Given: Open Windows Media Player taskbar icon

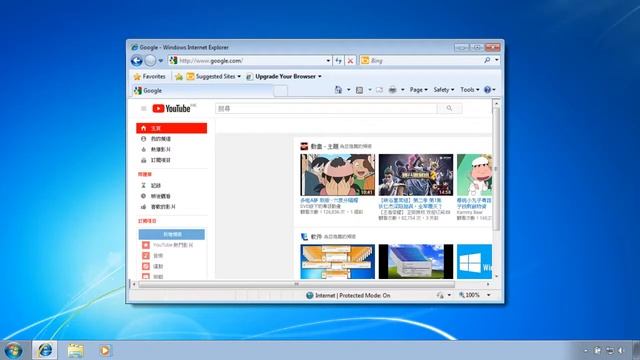Looking at the screenshot, I should [105, 350].
